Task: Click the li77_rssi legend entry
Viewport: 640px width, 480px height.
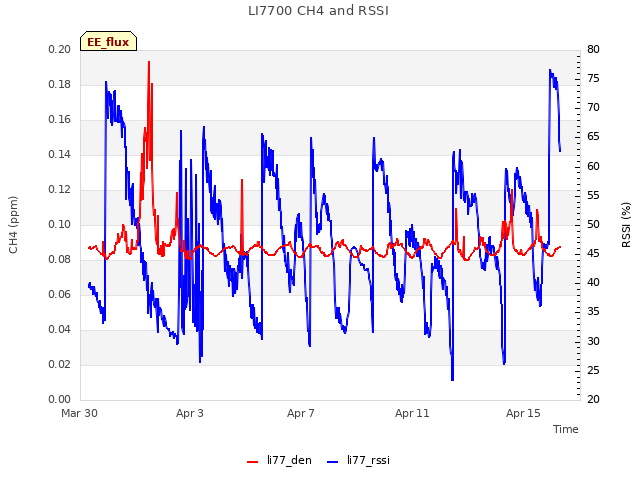Action: [x=358, y=460]
